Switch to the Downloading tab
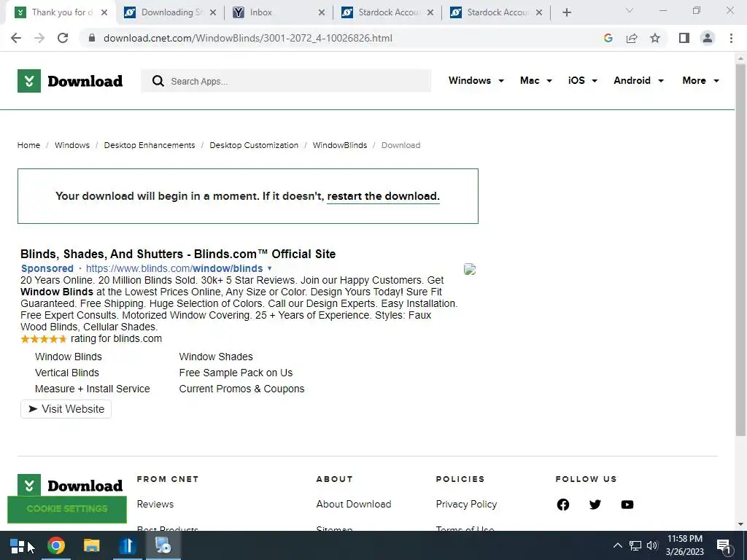 [x=169, y=12]
